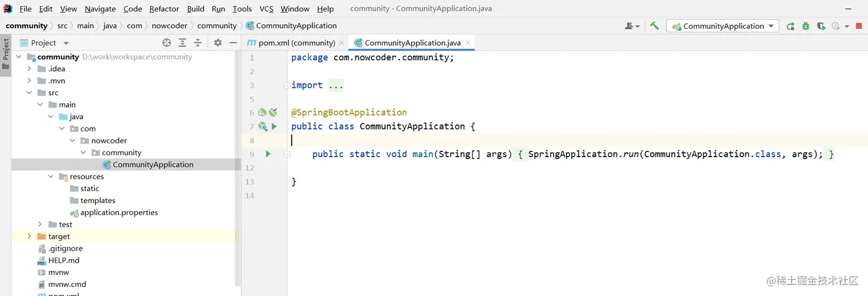868x296 pixels.
Task: Click line number 13 in gutter
Action: [x=249, y=182]
